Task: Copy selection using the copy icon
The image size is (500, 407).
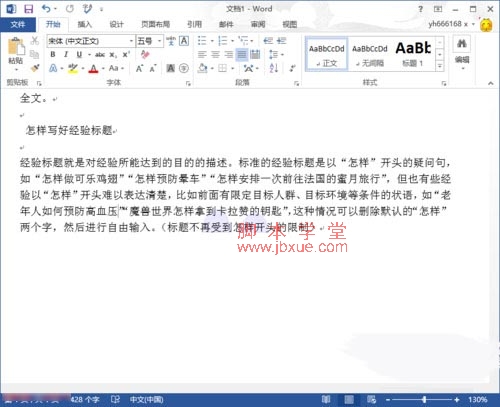Action: pyautogui.click(x=34, y=54)
